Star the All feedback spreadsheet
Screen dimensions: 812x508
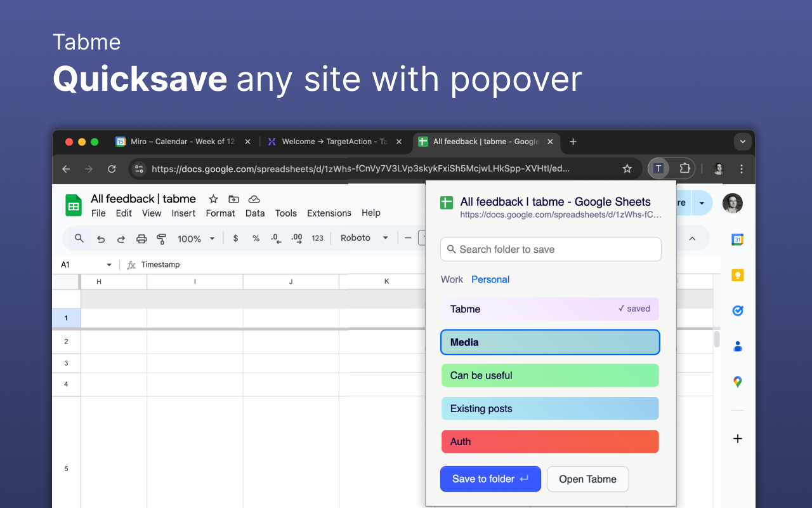click(x=214, y=199)
